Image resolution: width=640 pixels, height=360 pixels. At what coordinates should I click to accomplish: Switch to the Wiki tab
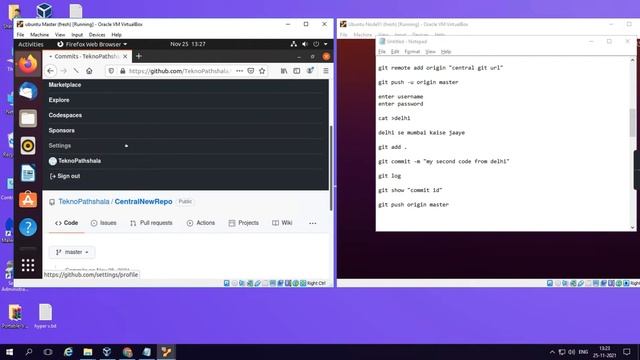tap(282, 223)
